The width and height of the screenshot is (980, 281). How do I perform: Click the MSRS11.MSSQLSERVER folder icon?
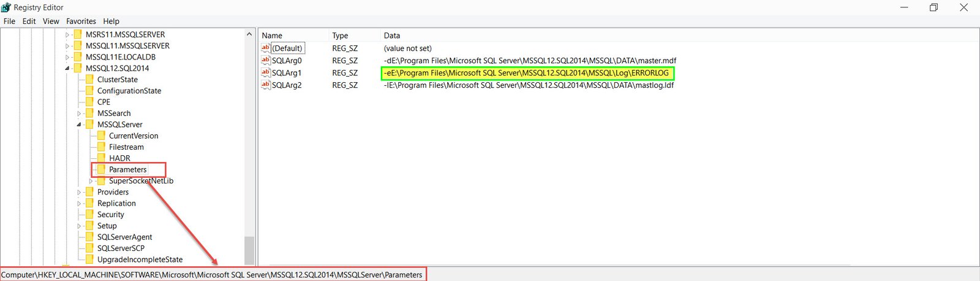(x=78, y=34)
